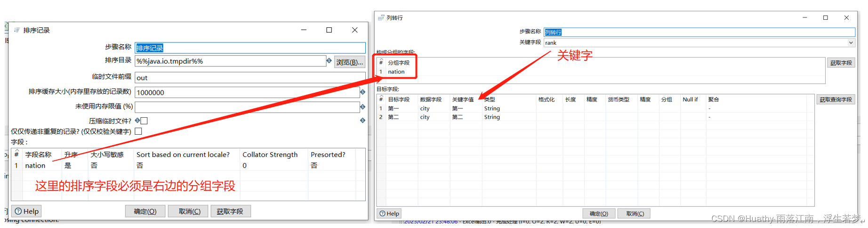Click the 升序 column header
This screenshot has width=868, height=228.
point(71,155)
